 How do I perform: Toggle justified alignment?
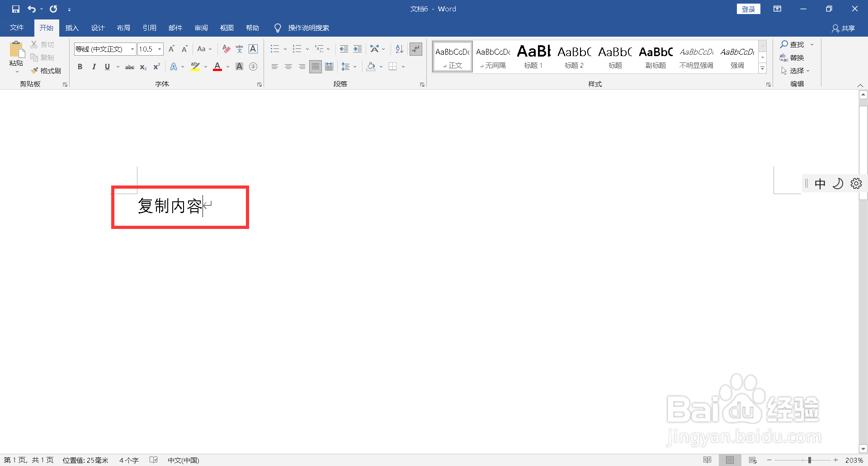pyautogui.click(x=316, y=67)
